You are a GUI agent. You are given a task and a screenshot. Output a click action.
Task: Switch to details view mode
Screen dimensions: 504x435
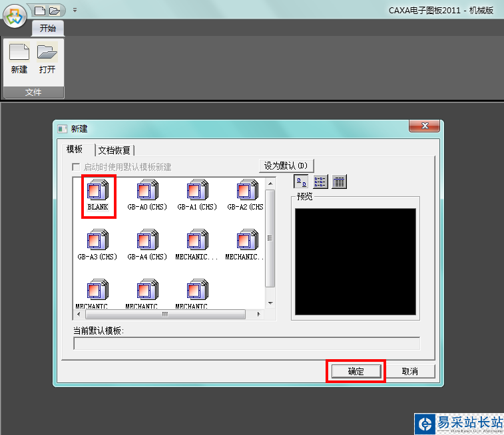point(339,182)
